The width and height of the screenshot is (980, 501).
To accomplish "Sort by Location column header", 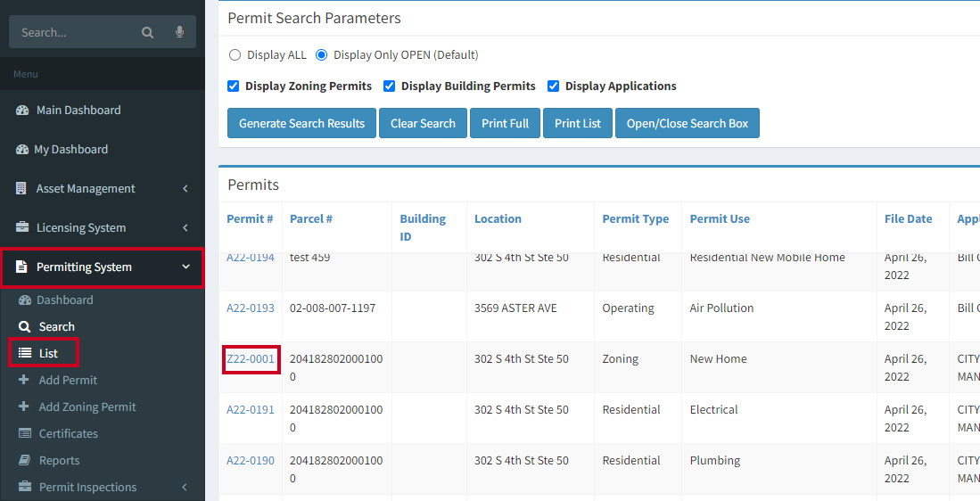I will (x=498, y=218).
